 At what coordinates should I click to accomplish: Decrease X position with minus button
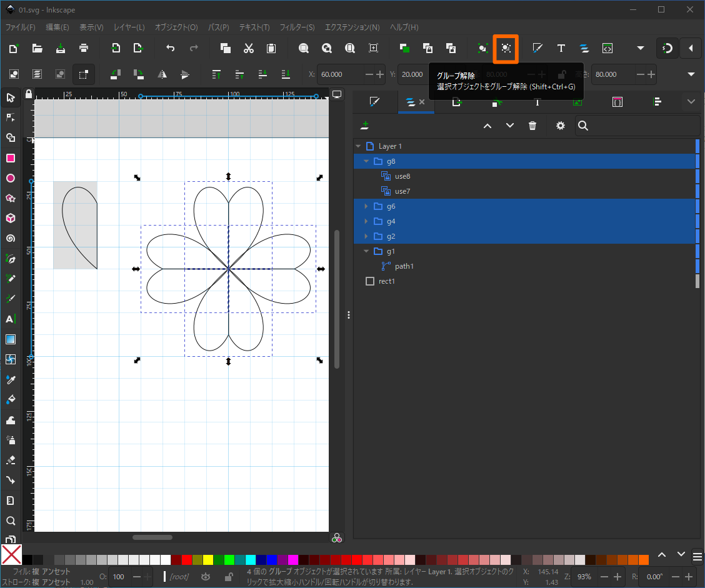[x=369, y=74]
